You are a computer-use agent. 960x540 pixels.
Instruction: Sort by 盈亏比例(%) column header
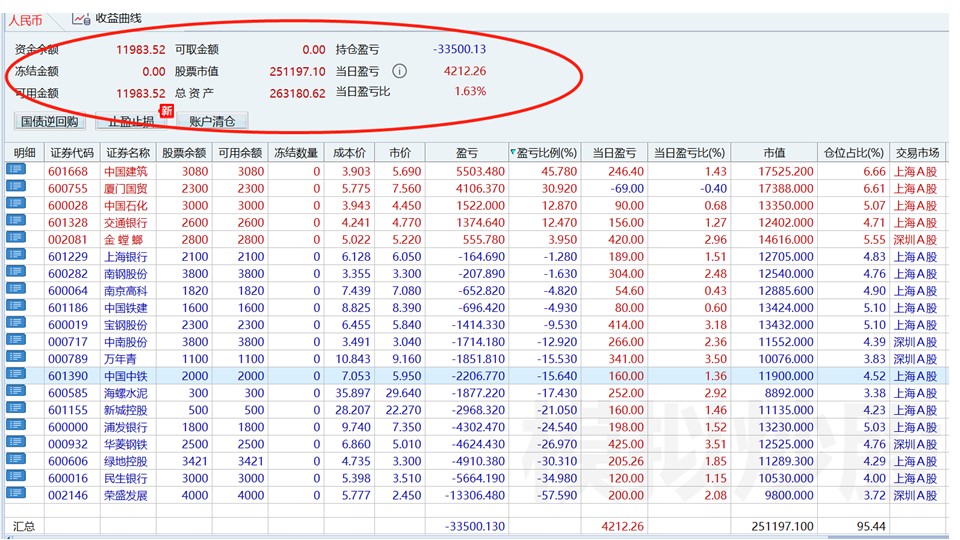tap(546, 152)
